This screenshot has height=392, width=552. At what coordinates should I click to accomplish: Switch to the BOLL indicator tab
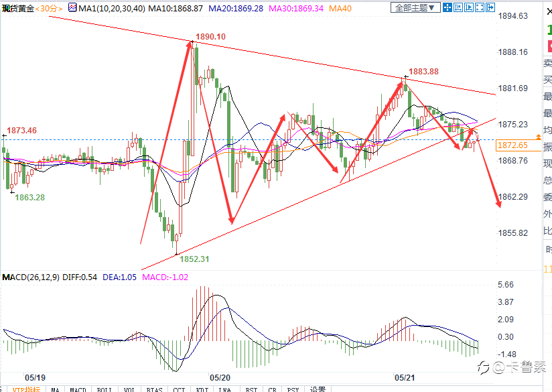tap(105, 389)
